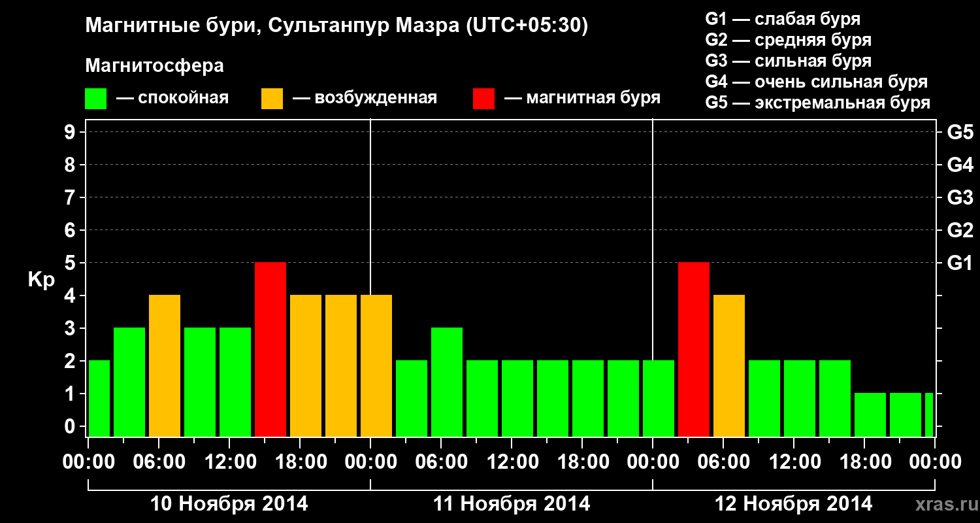Click the 'G1 — слабая буря' legend line
This screenshot has width=980, height=523.
click(783, 19)
